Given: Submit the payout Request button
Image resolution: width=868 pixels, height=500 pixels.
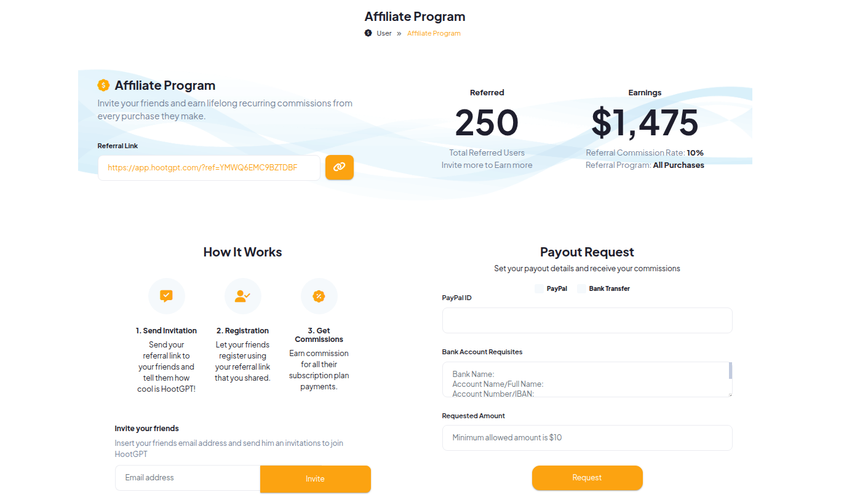Looking at the screenshot, I should click(x=587, y=478).
